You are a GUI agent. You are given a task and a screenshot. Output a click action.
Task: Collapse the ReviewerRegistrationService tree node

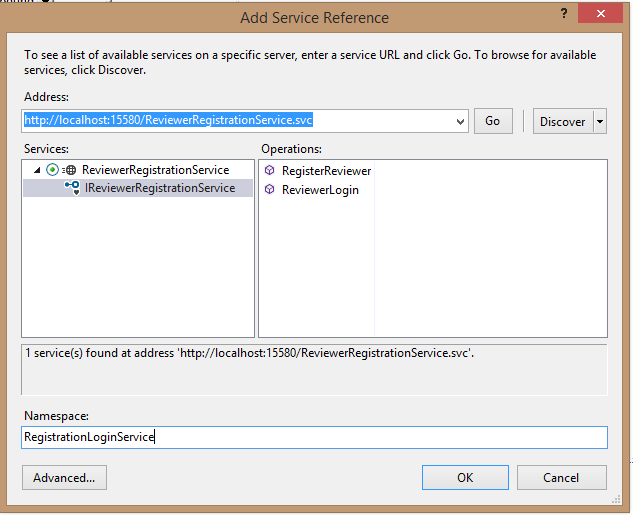coord(37,170)
